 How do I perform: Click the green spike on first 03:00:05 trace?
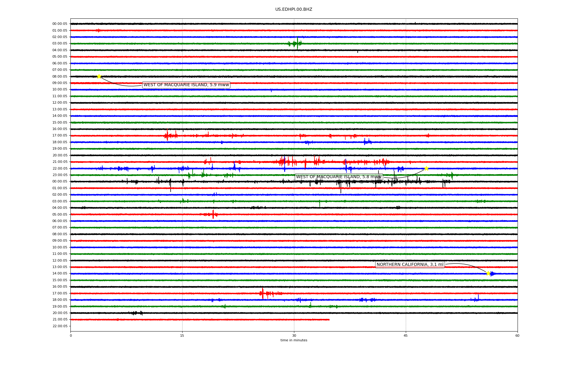[297, 43]
